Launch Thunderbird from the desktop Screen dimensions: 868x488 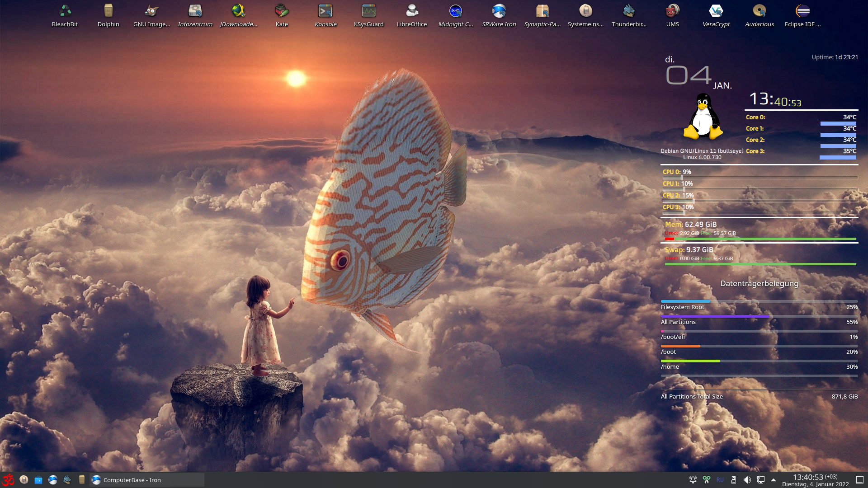[x=629, y=11]
